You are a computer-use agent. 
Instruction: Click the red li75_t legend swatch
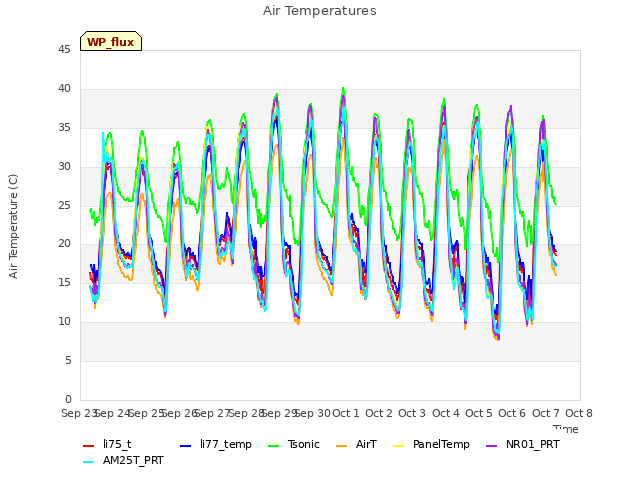point(89,446)
